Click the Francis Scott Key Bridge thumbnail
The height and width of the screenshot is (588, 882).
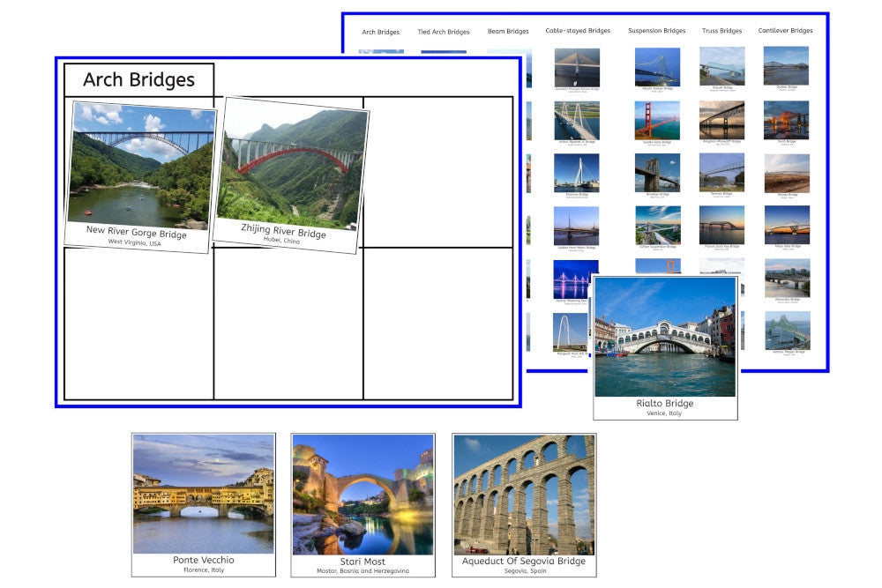(721, 227)
